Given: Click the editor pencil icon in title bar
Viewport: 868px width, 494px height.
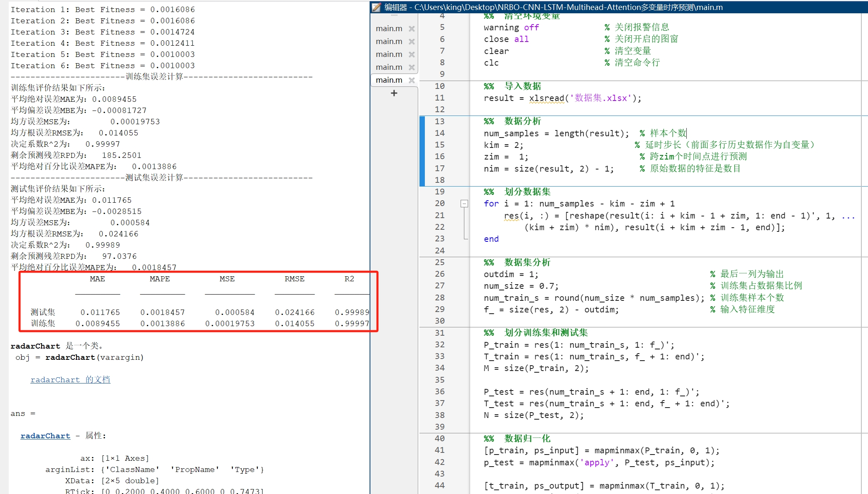Looking at the screenshot, I should (x=376, y=7).
